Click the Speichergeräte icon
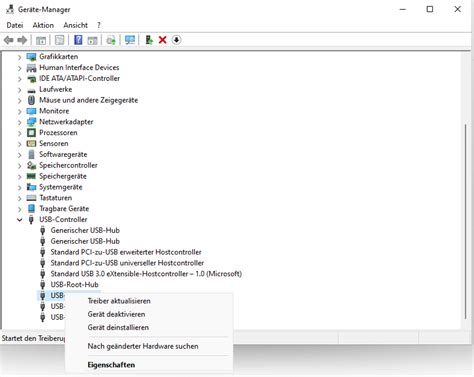The width and height of the screenshot is (474, 377). (x=31, y=176)
